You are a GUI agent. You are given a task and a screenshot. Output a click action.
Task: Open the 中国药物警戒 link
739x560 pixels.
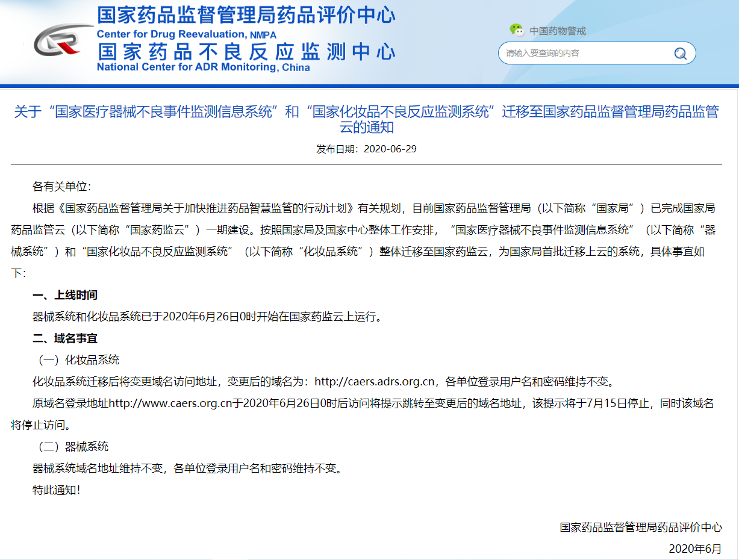tap(558, 31)
